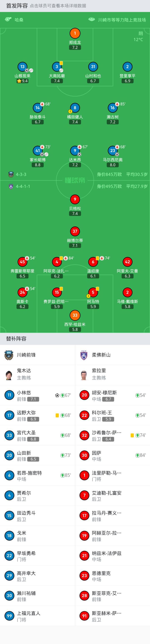View coach 索拉里's avatar photo
The width and height of the screenshot is (150, 644).
tap(84, 375)
